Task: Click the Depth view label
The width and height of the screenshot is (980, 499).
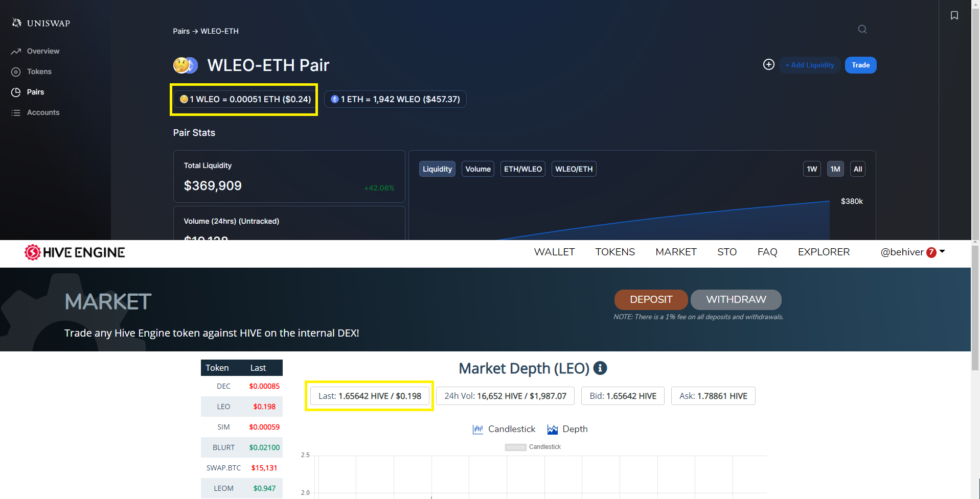Action: (x=575, y=429)
